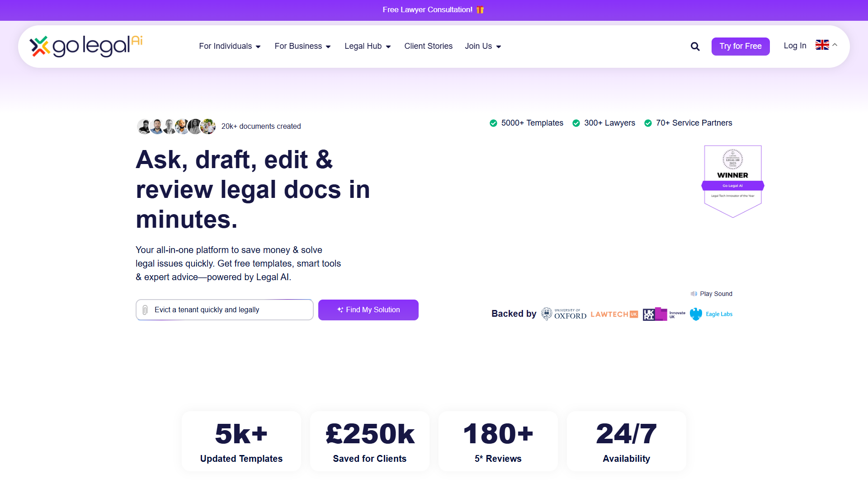
Task: Open Client Stories page
Action: [428, 46]
